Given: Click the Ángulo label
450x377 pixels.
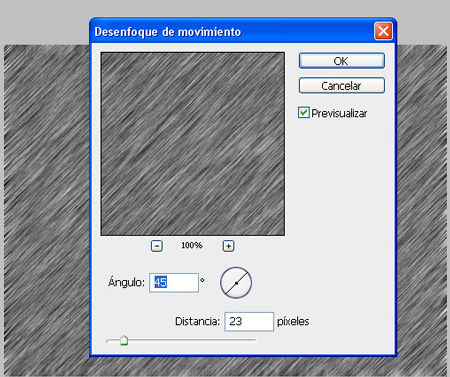Looking at the screenshot, I should coord(126,282).
